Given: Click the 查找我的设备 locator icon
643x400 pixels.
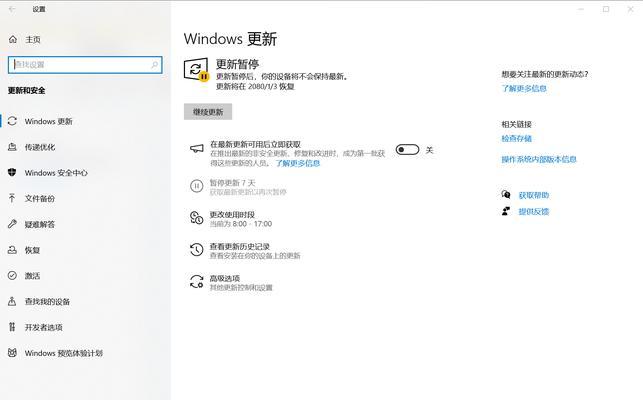Looking at the screenshot, I should point(12,301).
